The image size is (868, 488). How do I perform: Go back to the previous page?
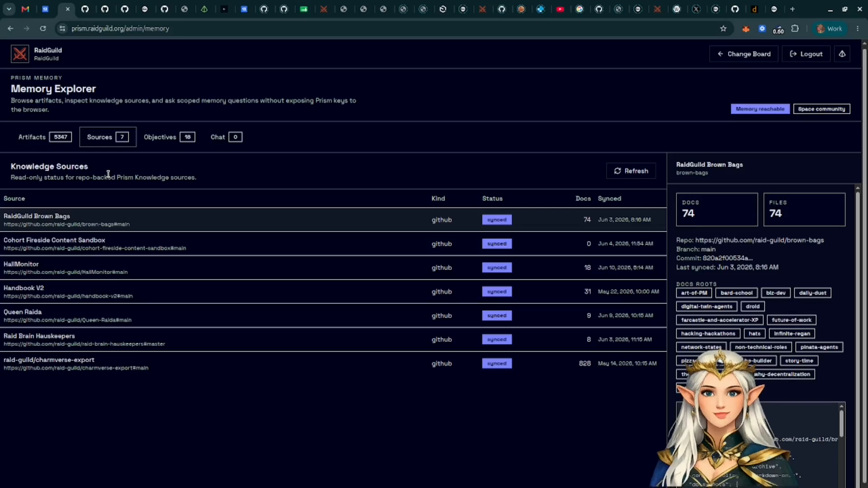click(10, 28)
